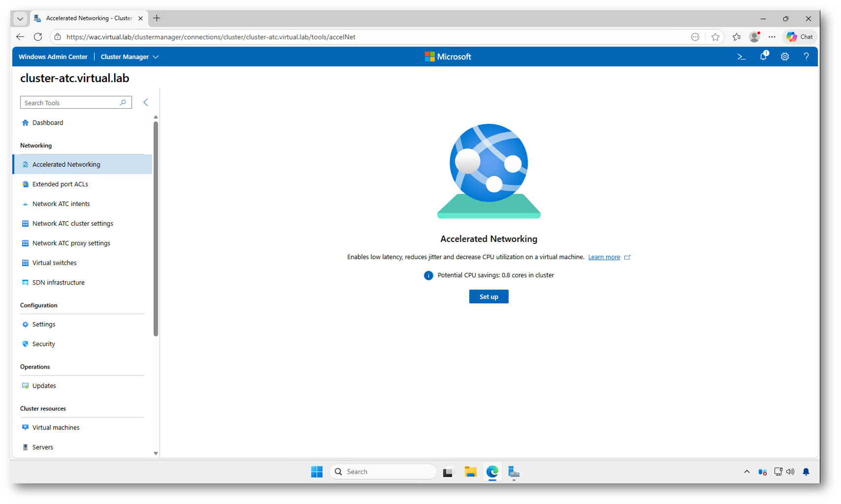Click the Network ATC cluster settings icon
Viewport: 841px width, 504px height.
click(x=25, y=223)
